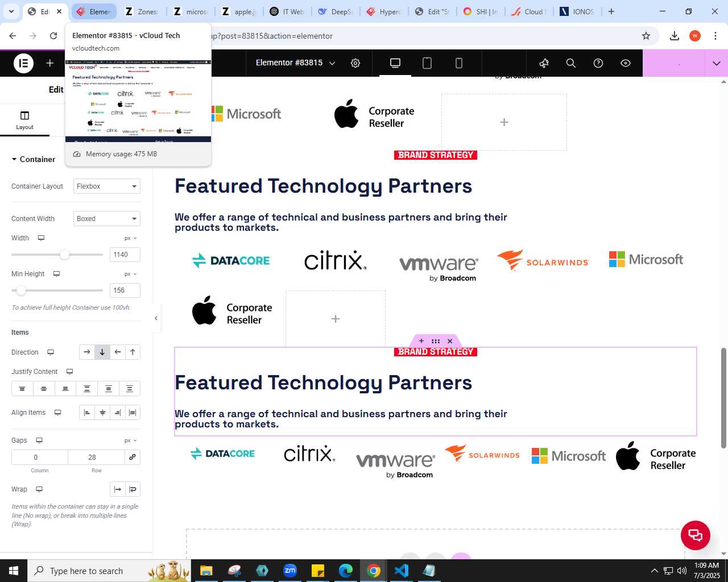
Task: Click the Width responsive device icon
Action: (41, 238)
